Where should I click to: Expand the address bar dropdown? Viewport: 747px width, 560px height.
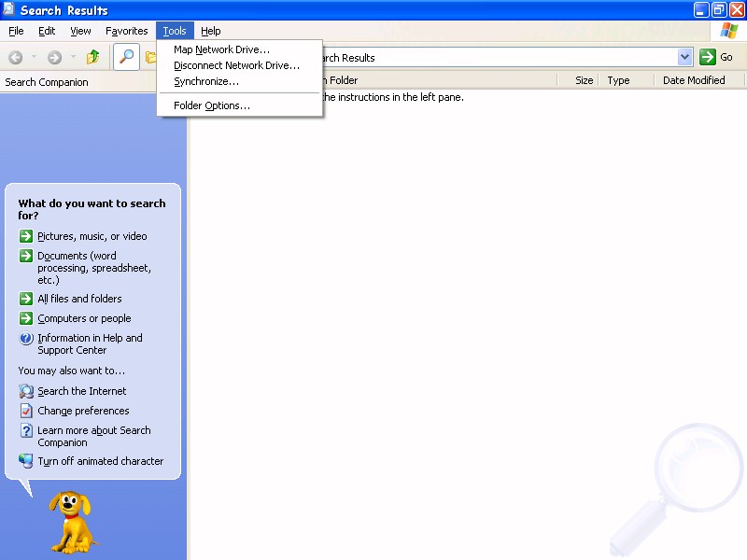(684, 57)
